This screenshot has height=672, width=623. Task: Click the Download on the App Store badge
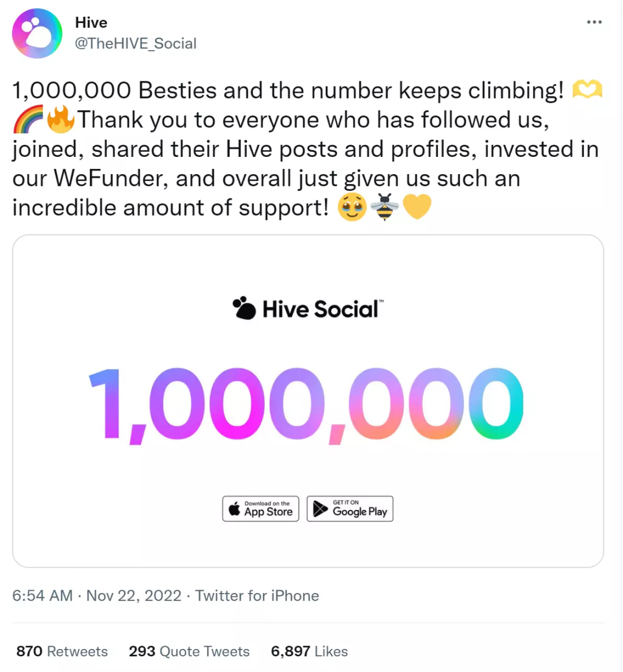pos(261,509)
